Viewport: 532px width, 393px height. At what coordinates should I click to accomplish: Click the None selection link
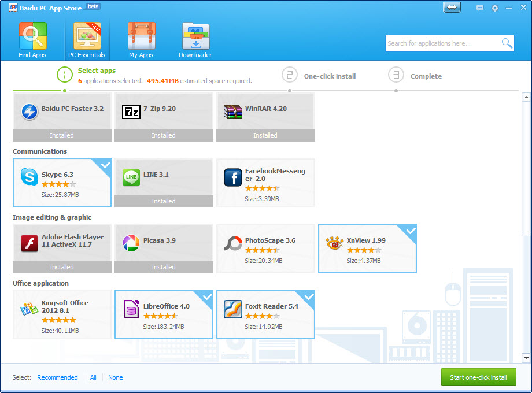[x=115, y=377]
